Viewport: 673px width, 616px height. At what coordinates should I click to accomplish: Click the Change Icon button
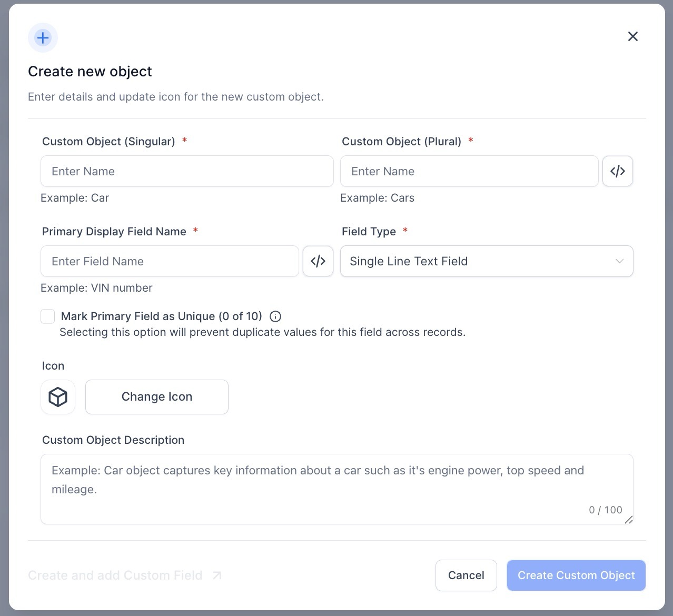(156, 396)
